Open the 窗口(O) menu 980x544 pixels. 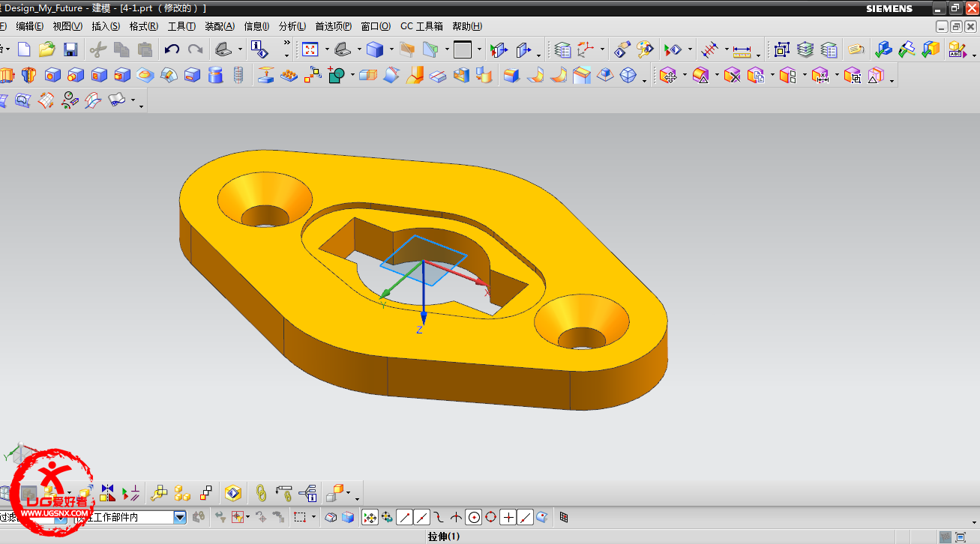[x=376, y=26]
